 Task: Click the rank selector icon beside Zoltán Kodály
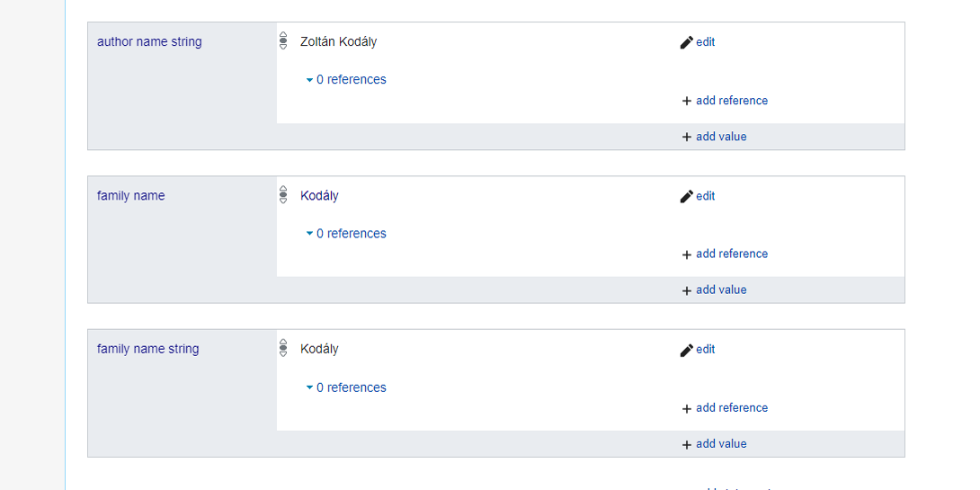pos(283,41)
